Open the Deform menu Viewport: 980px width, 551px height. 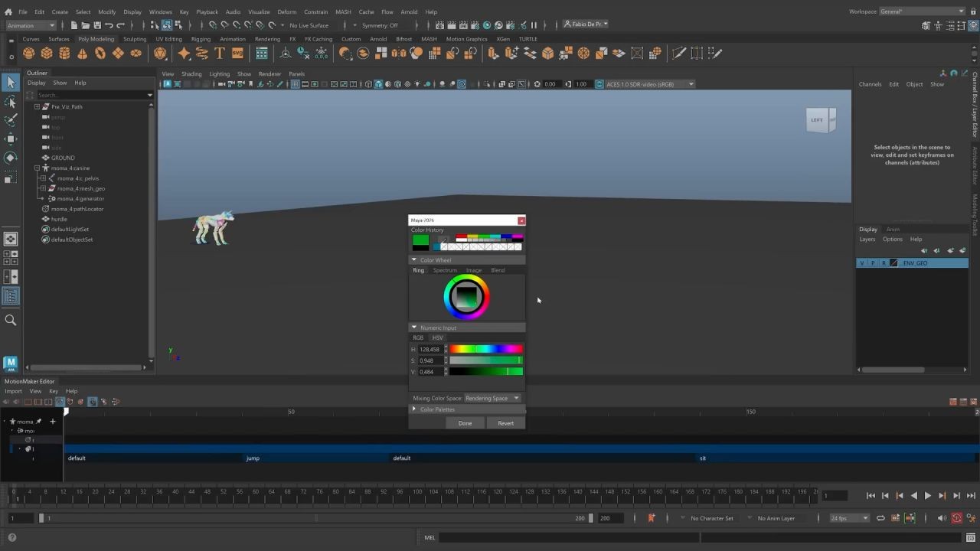coord(286,11)
